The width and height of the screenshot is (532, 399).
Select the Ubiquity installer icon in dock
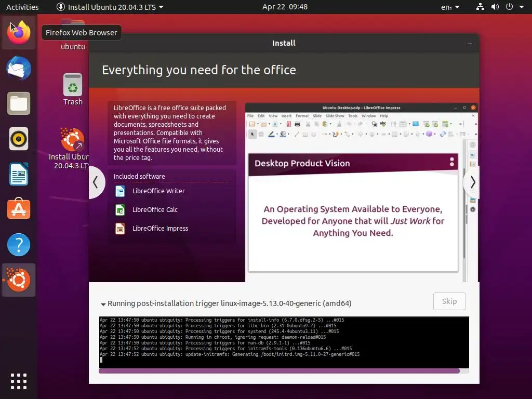pos(19,280)
